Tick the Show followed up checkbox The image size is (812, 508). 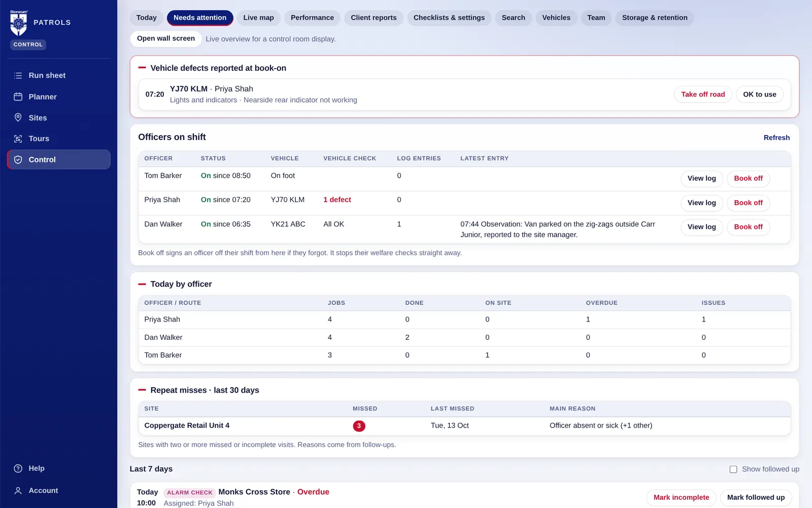[x=733, y=469]
